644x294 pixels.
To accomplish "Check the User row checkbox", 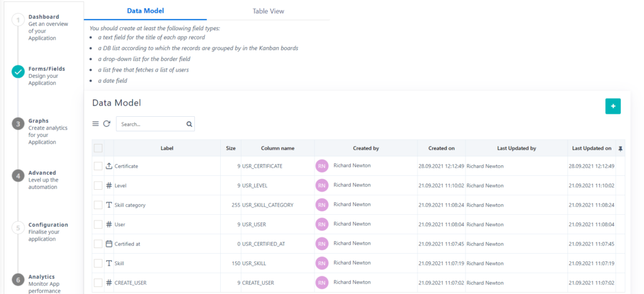I will (x=98, y=224).
